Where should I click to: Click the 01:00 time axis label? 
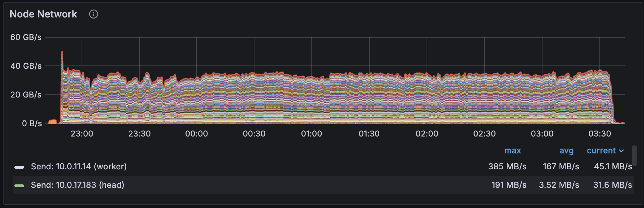pyautogui.click(x=312, y=134)
